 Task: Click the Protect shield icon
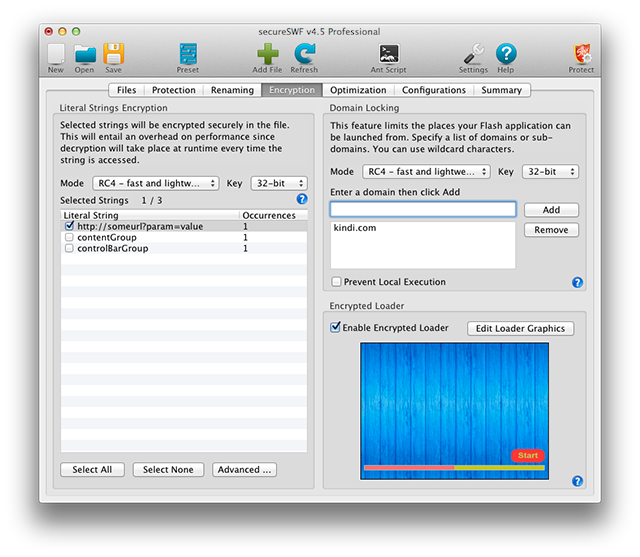[x=581, y=54]
